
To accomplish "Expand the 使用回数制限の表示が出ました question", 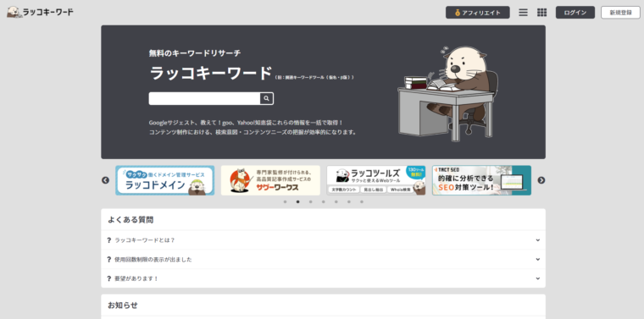I will (x=323, y=260).
